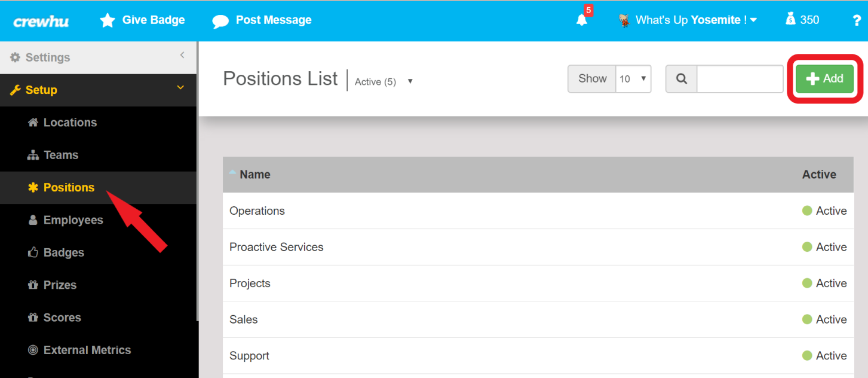Click the Settings gear icon

[16, 57]
